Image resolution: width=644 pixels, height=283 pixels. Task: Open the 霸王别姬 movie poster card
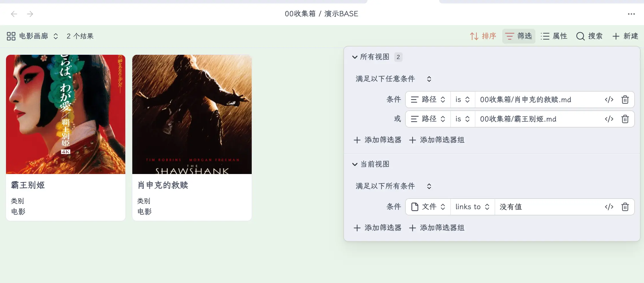click(66, 114)
